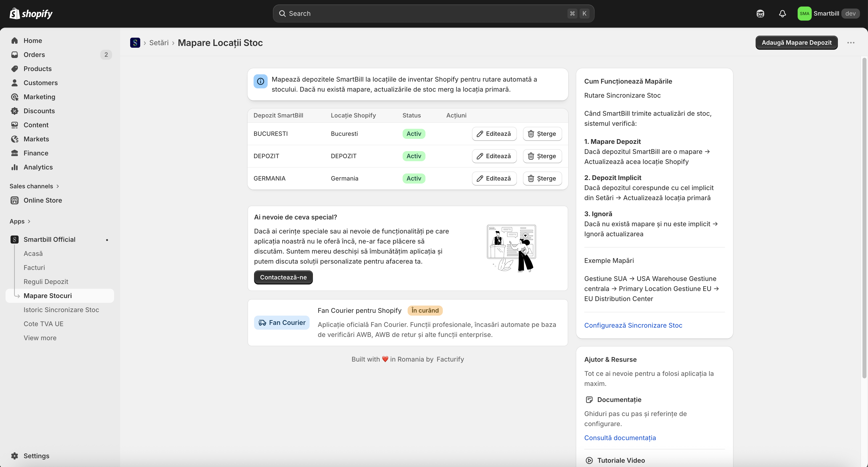Click the Facturify link in footer

coord(450,359)
